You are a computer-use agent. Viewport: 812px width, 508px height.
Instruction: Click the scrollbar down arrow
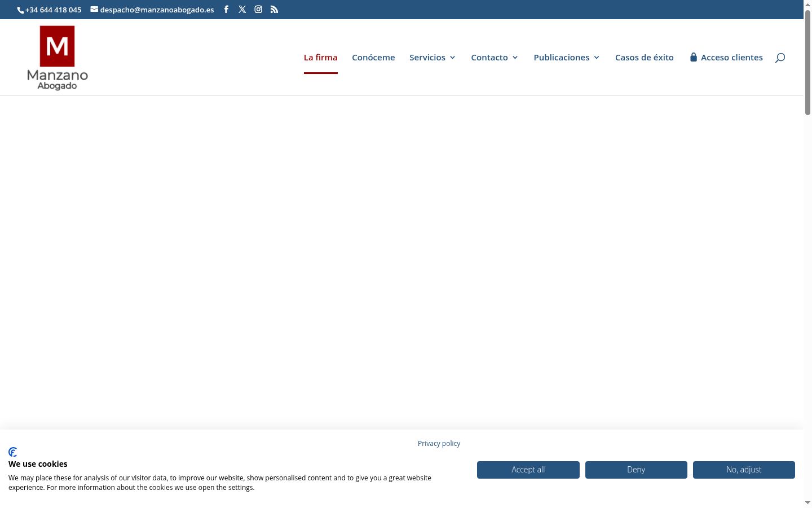tap(807, 503)
